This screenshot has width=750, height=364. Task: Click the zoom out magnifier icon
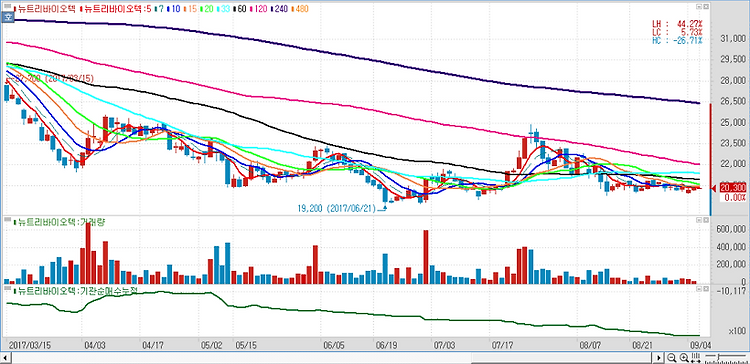[x=672, y=358]
